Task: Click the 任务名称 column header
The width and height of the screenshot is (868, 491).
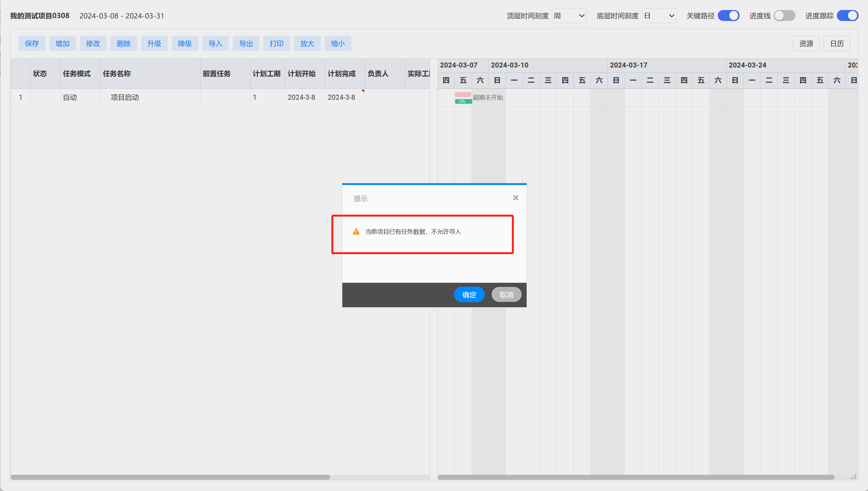Action: click(117, 73)
